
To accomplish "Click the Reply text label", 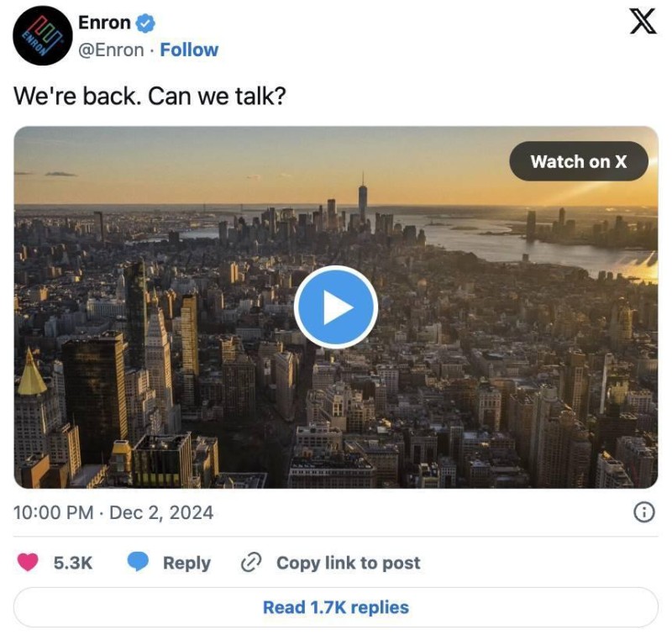I will (186, 563).
